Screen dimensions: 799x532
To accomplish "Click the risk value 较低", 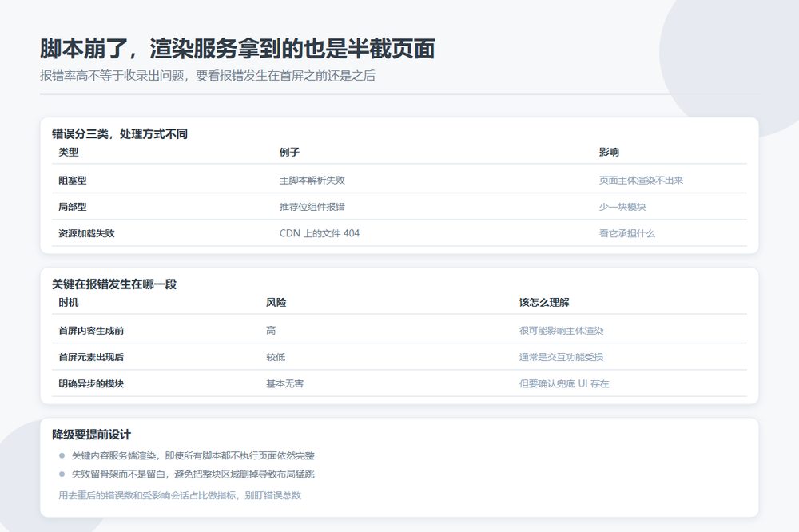I will click(x=276, y=357).
